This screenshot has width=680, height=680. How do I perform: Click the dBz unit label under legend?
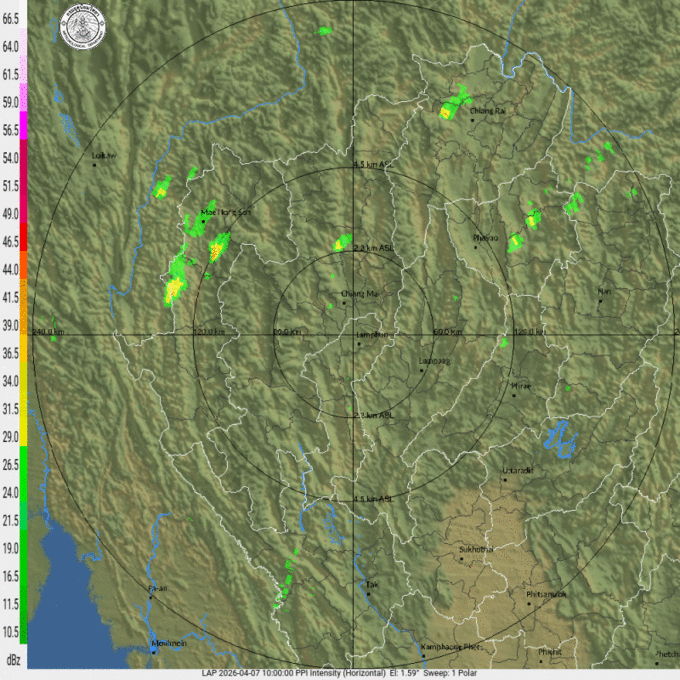[12, 660]
